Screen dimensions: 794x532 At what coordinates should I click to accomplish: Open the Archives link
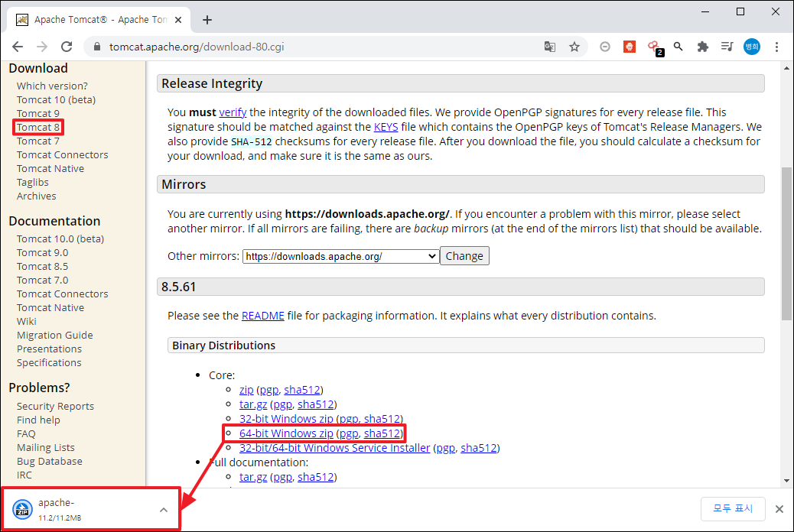pyautogui.click(x=37, y=196)
